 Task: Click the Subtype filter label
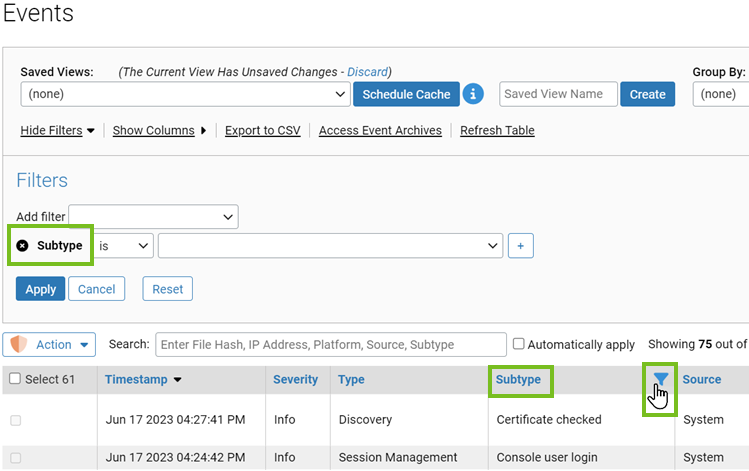[60, 246]
